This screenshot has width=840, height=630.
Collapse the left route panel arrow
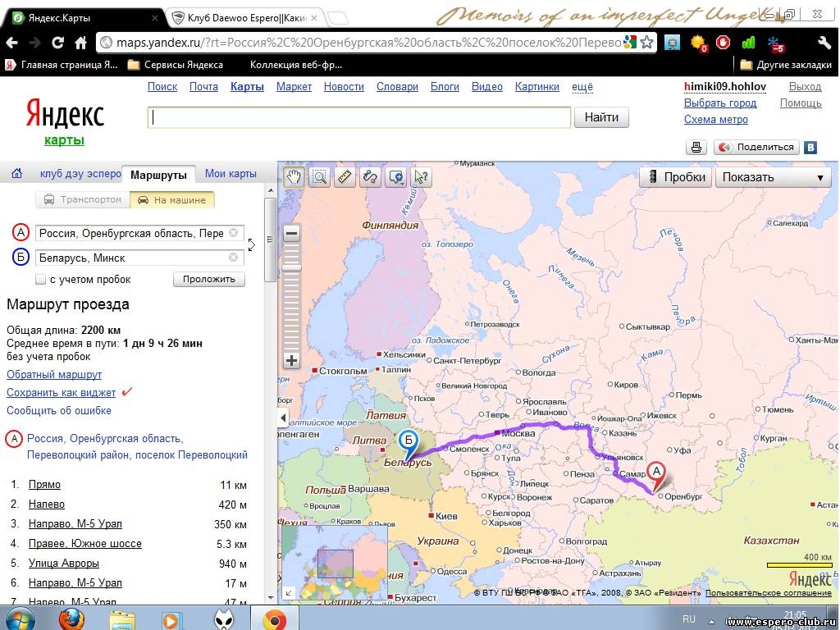pos(283,418)
